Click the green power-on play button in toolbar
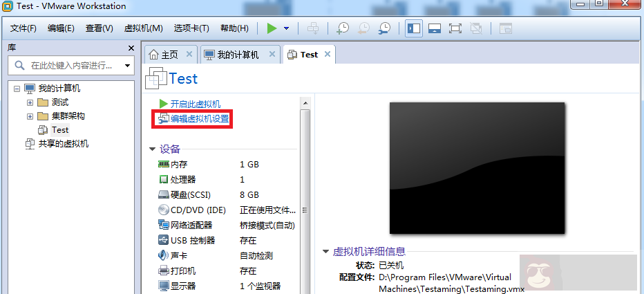Image resolution: width=644 pixels, height=294 pixels. coord(272,28)
